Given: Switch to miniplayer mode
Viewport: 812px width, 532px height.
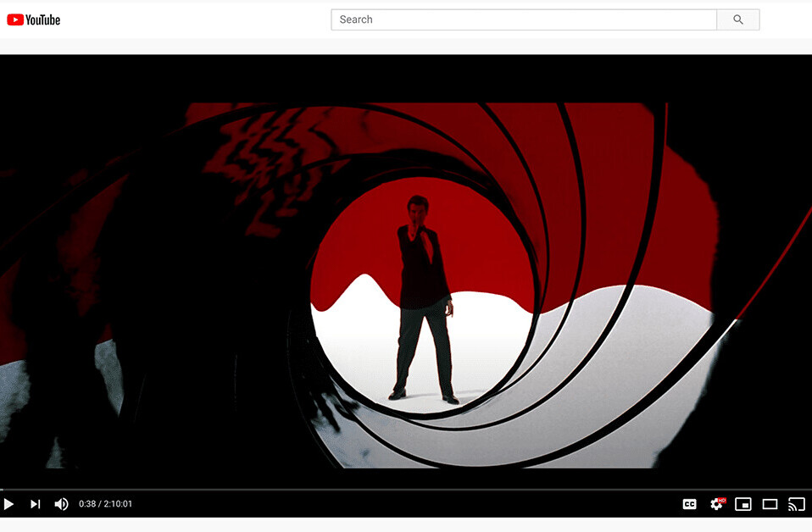Looking at the screenshot, I should (x=742, y=504).
